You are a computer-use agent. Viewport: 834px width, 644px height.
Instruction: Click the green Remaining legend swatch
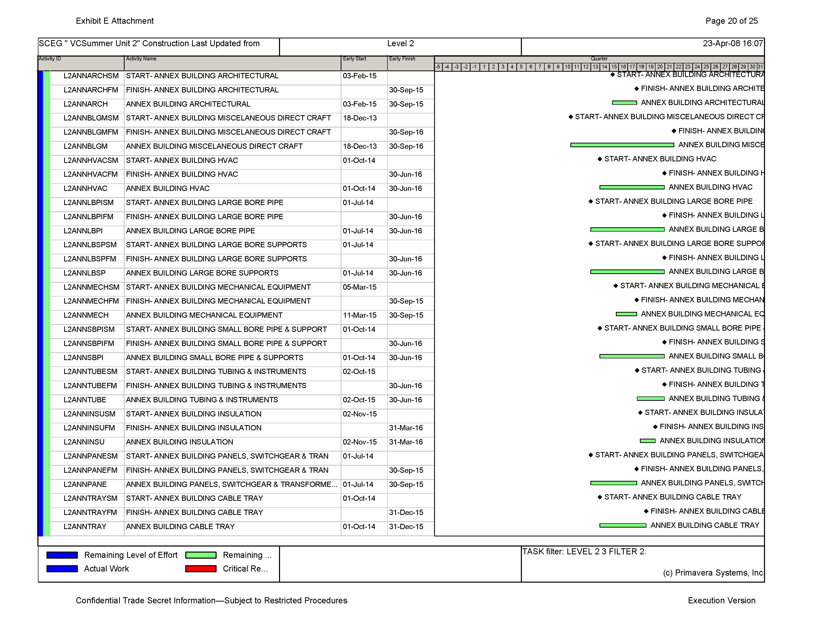tap(201, 555)
